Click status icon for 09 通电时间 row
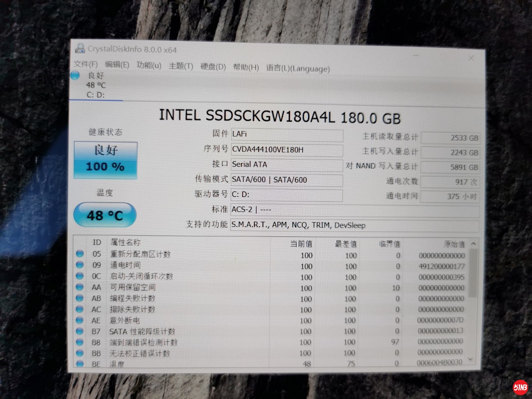The width and height of the screenshot is (532, 399). [80, 265]
